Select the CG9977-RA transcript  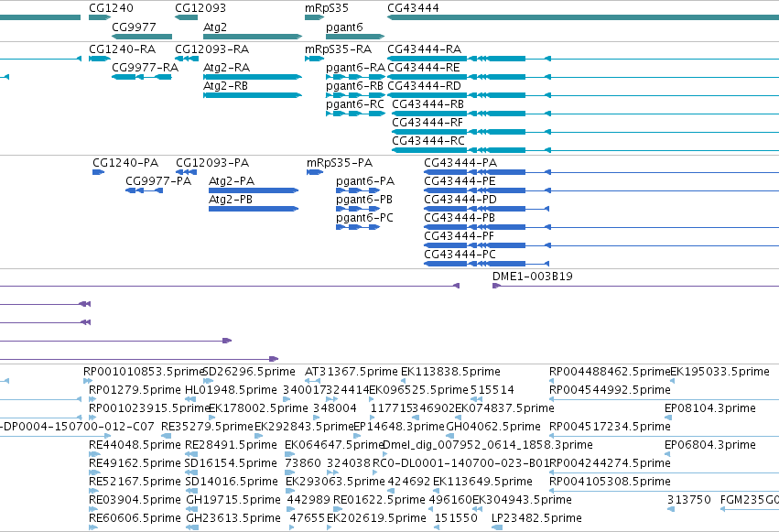pos(142,77)
